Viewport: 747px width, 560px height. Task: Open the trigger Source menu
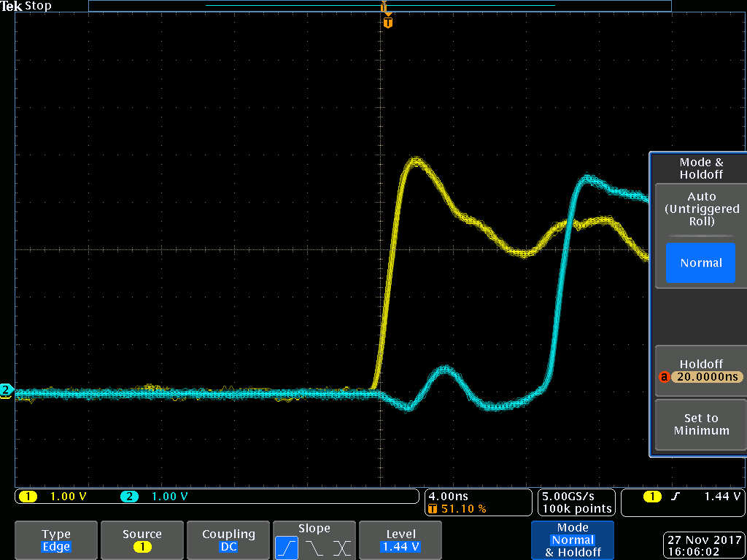(142, 540)
